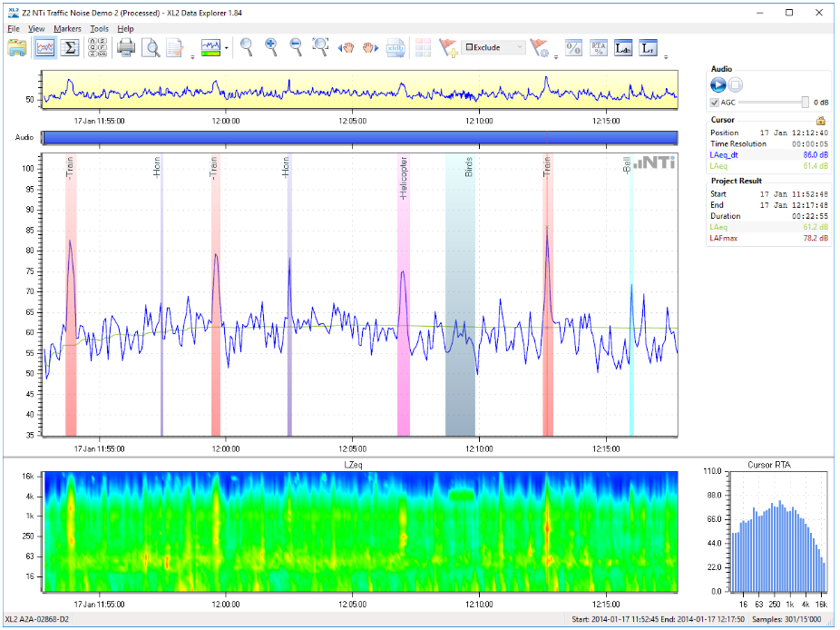The height and width of the screenshot is (630, 840).
Task: Adjust the audio gain slider handle
Action: (x=804, y=103)
